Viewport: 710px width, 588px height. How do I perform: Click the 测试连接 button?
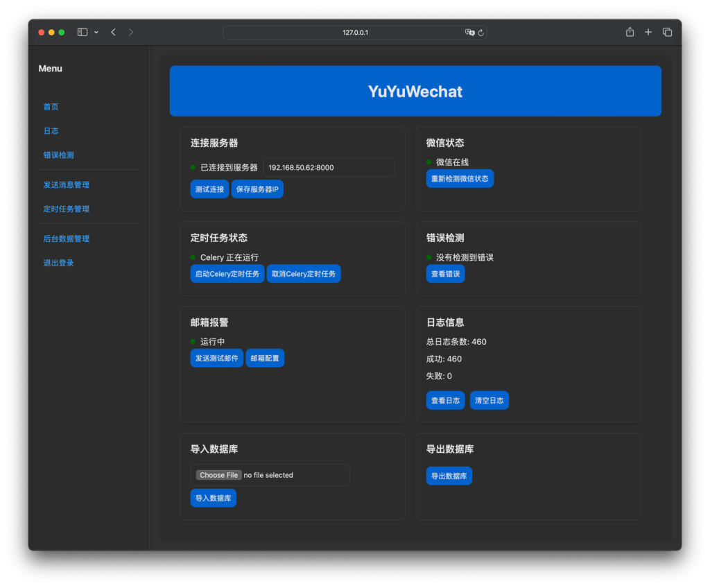click(x=209, y=189)
